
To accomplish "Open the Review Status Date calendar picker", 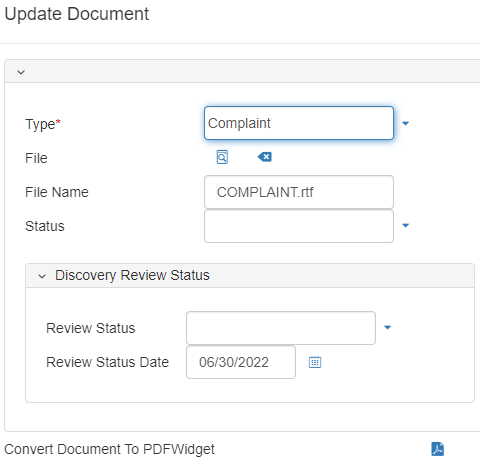I will [x=315, y=362].
